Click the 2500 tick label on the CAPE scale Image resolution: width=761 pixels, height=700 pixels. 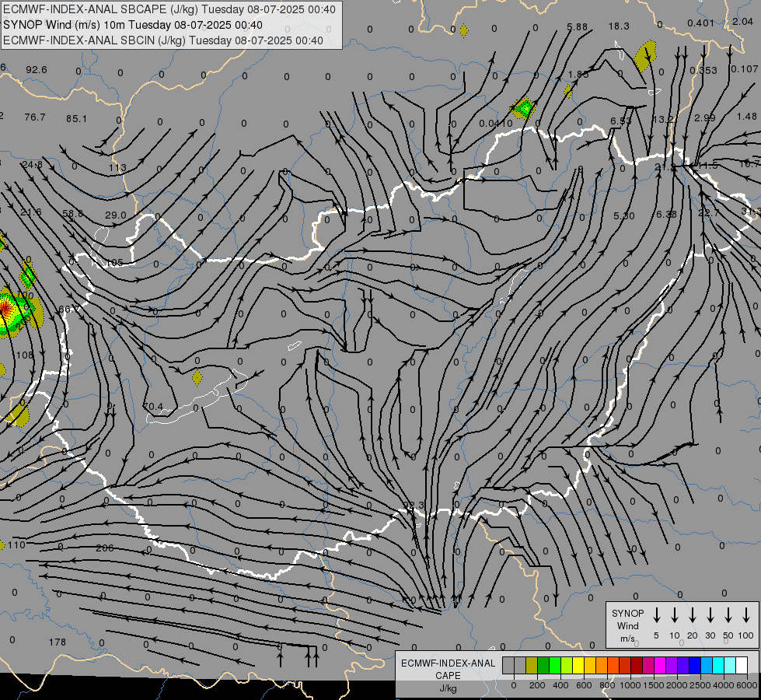(700, 685)
